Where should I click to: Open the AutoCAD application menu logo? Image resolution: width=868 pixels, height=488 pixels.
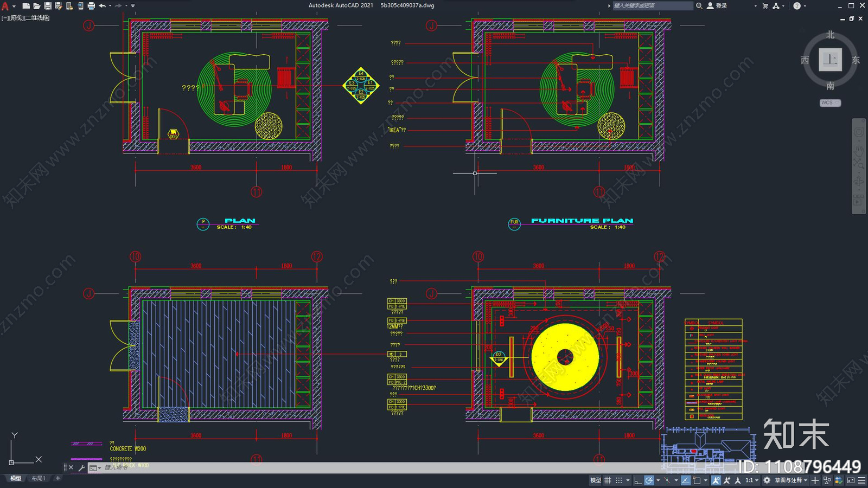point(5,6)
